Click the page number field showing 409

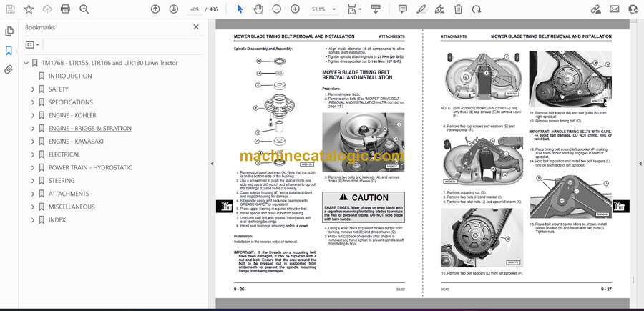tap(195, 9)
